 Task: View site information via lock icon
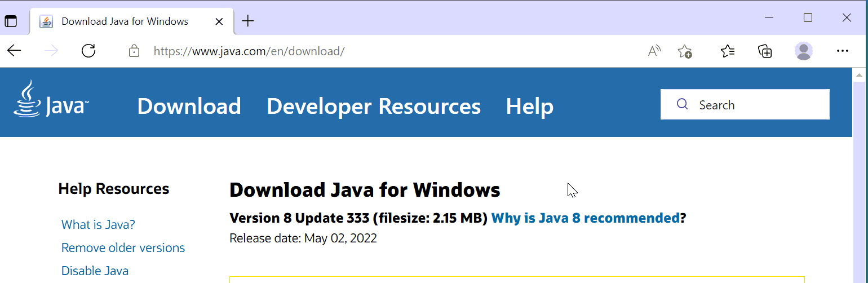[134, 51]
